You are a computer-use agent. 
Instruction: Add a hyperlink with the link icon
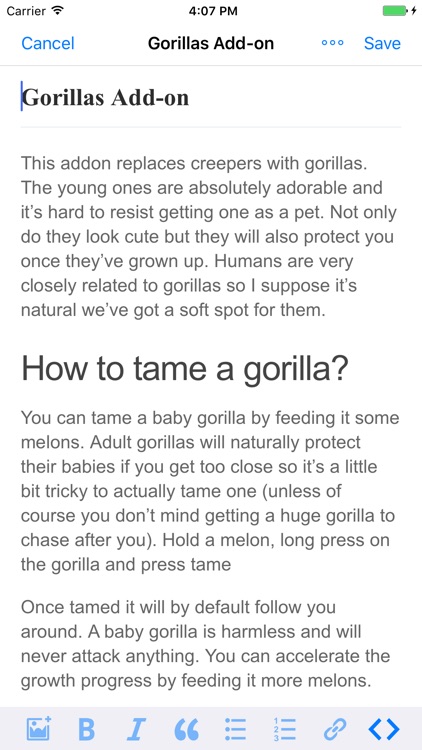(335, 729)
